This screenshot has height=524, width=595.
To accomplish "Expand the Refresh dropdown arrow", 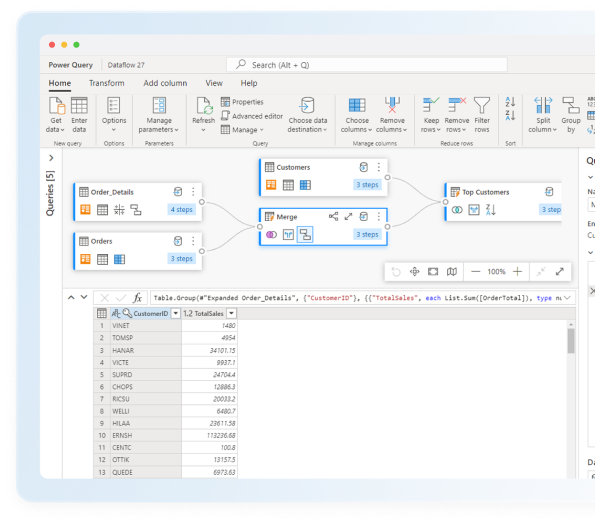I will (x=203, y=130).
